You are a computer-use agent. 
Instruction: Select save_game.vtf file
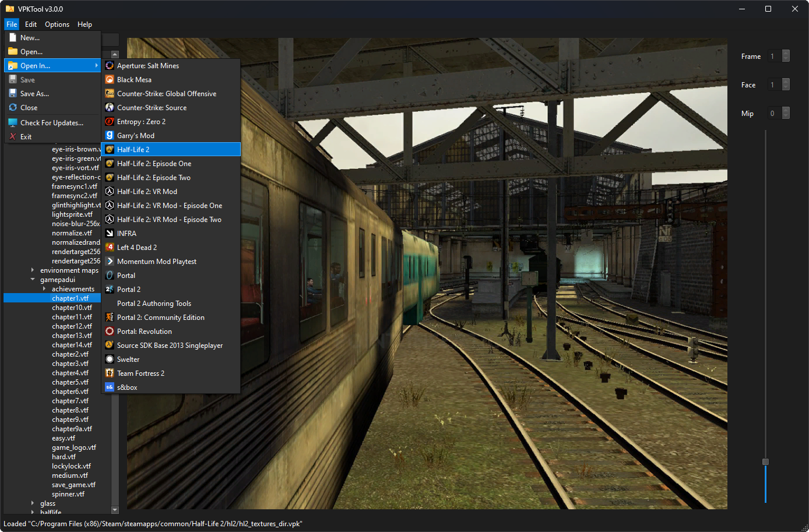click(73, 484)
